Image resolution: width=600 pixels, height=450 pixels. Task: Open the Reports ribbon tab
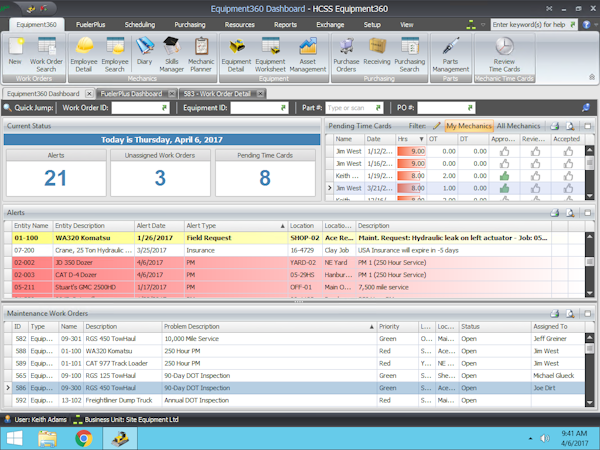coord(285,24)
